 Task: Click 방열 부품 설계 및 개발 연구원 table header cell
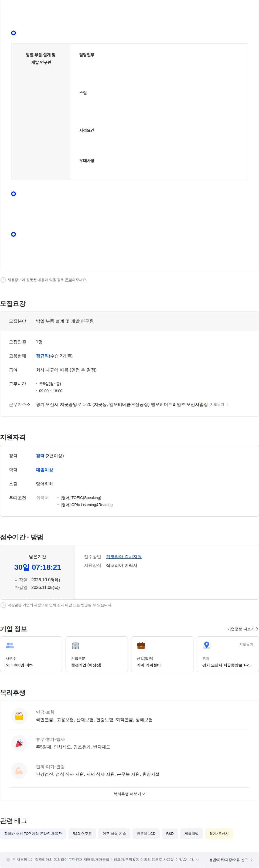(x=41, y=111)
